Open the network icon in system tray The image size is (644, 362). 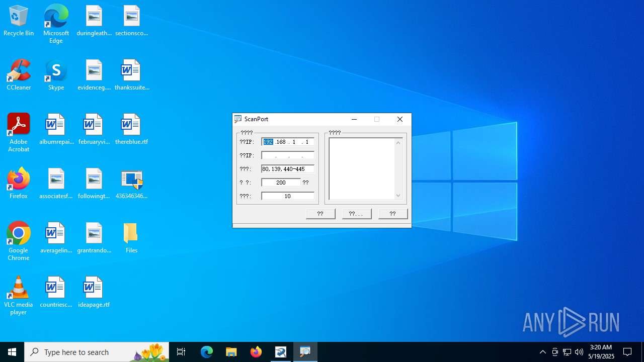tap(567, 352)
